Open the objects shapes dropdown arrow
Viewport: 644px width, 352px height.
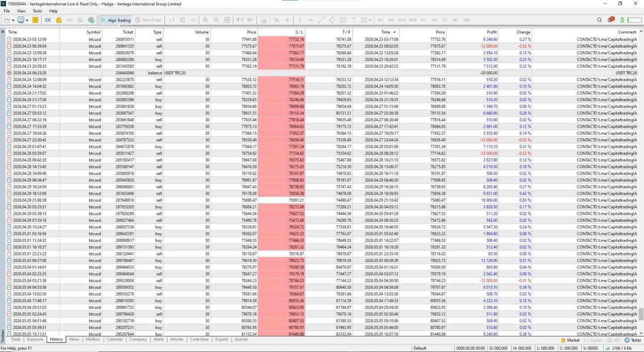click(370, 20)
